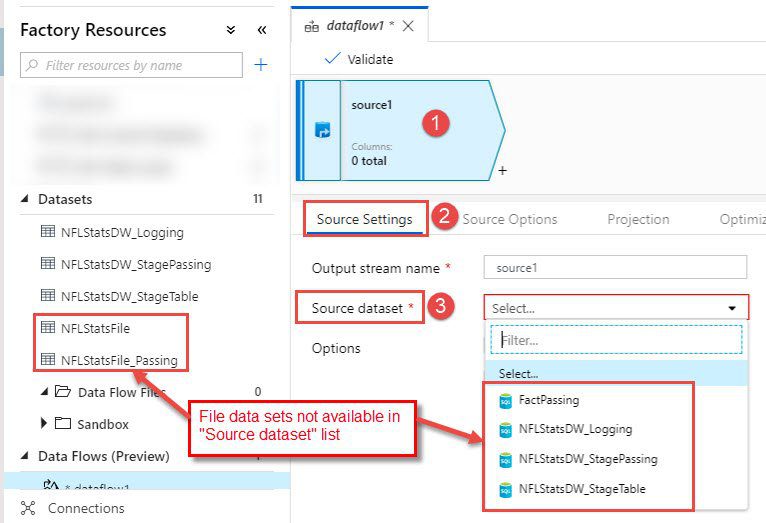Click table icon of NFLStatsDW_Logging

(x=48, y=231)
